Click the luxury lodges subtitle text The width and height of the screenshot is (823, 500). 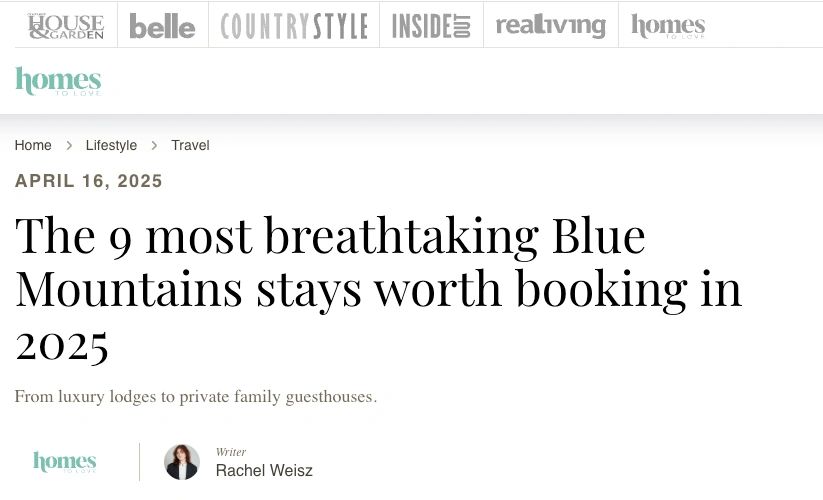click(x=195, y=396)
